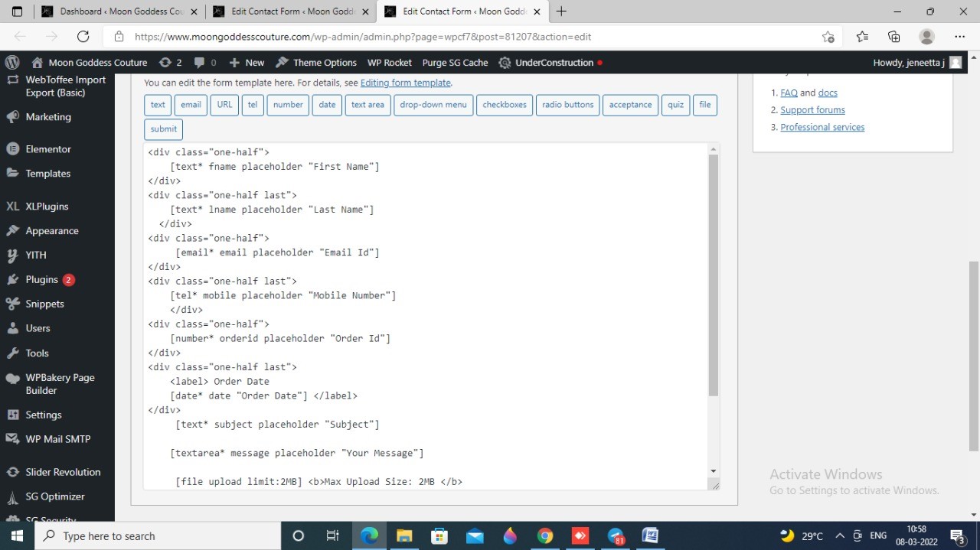
Task: Insert a quiz tag
Action: [x=675, y=105]
